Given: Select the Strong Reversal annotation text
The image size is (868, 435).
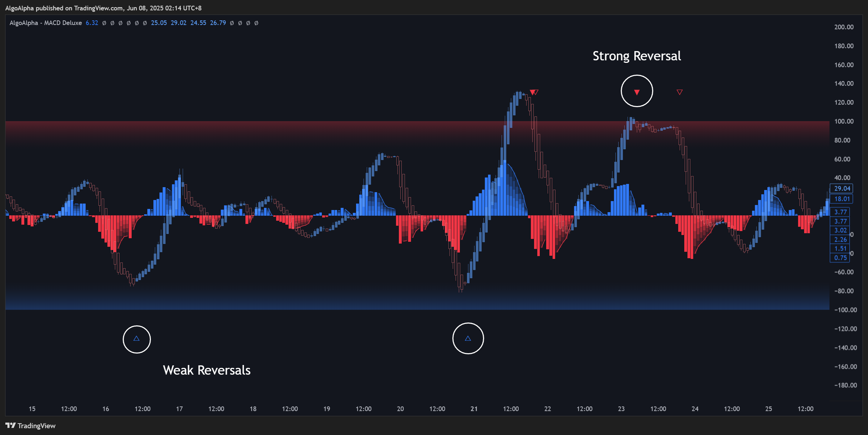Looking at the screenshot, I should (x=637, y=56).
